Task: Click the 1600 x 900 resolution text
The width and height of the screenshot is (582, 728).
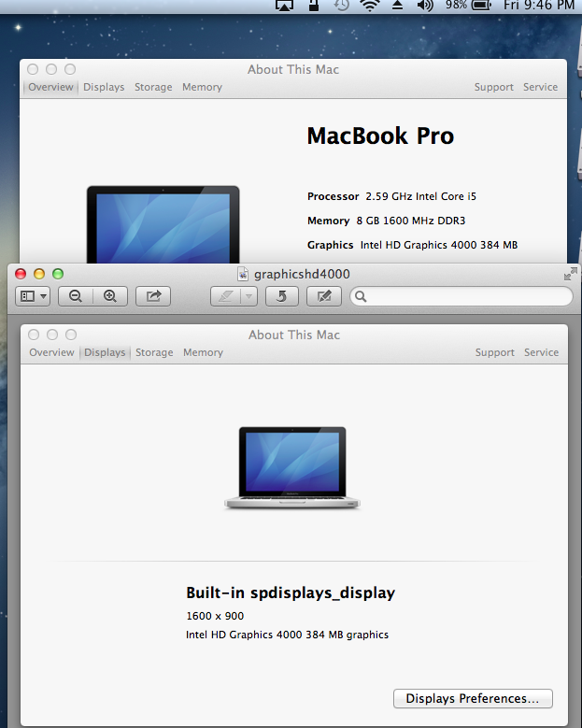Action: [215, 616]
